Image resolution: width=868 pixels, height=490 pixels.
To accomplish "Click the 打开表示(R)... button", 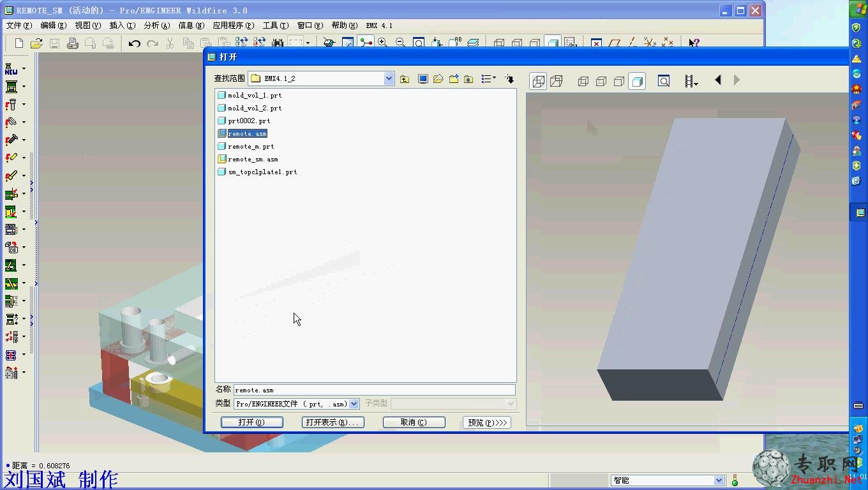I will click(333, 422).
